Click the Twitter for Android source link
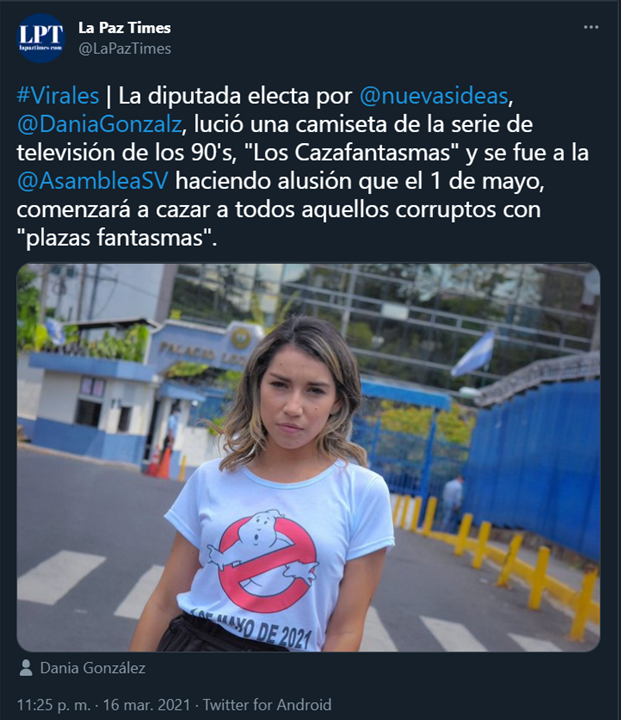The image size is (621, 720). coord(267,704)
